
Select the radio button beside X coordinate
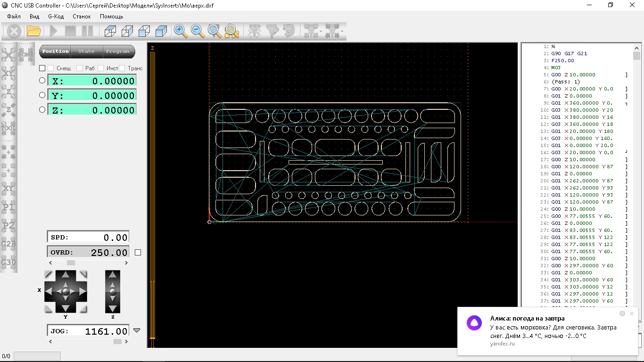pos(42,81)
